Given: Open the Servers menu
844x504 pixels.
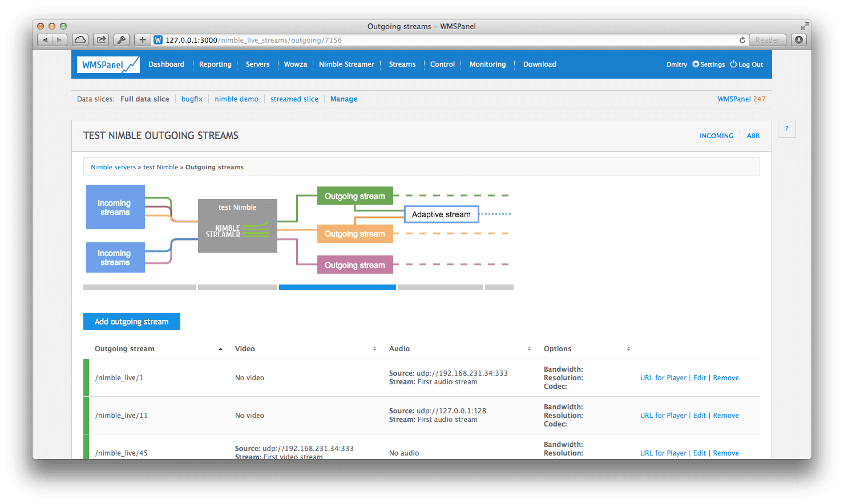Looking at the screenshot, I should coord(257,64).
